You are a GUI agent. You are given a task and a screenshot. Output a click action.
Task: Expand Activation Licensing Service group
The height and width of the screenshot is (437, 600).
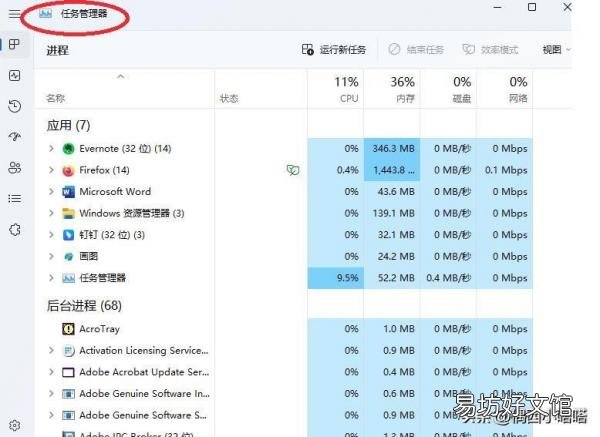click(x=51, y=350)
